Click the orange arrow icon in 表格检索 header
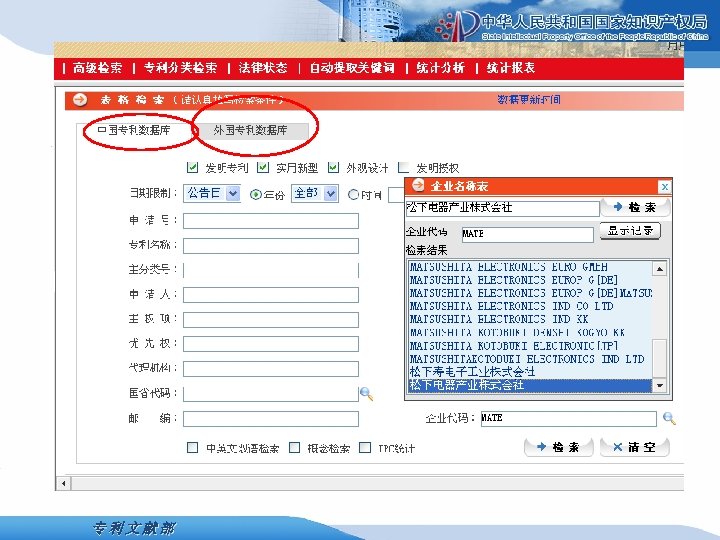The height and width of the screenshot is (540, 720). 80,100
